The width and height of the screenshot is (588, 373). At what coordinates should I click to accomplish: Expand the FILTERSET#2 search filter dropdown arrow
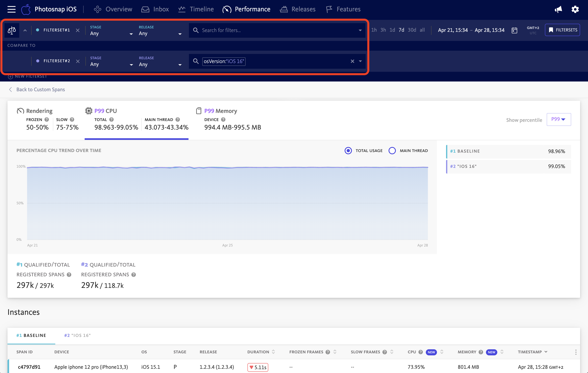pos(360,61)
